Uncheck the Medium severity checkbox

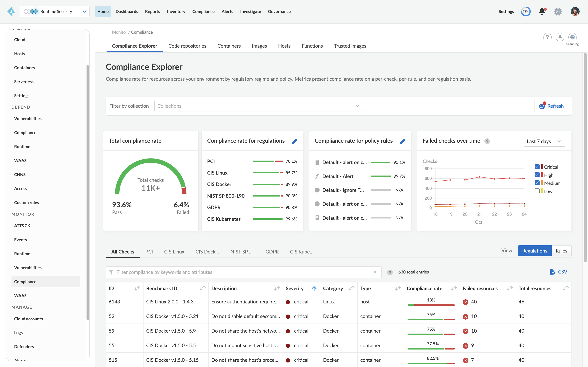[537, 183]
